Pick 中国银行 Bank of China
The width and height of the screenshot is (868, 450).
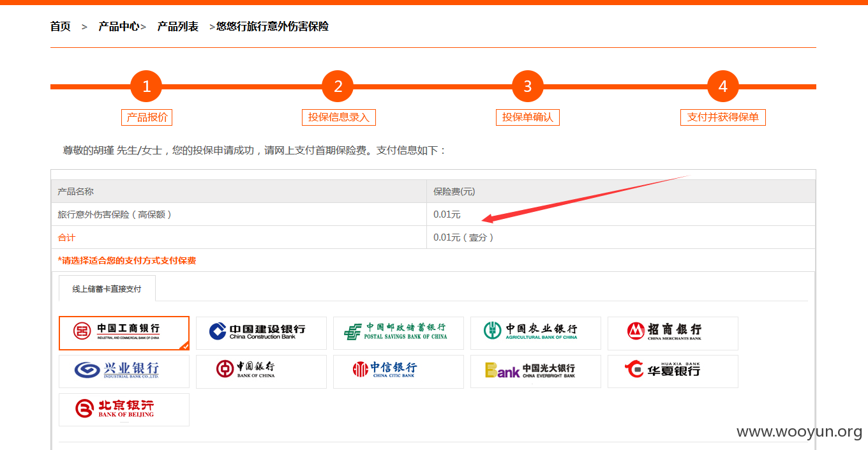pos(261,371)
